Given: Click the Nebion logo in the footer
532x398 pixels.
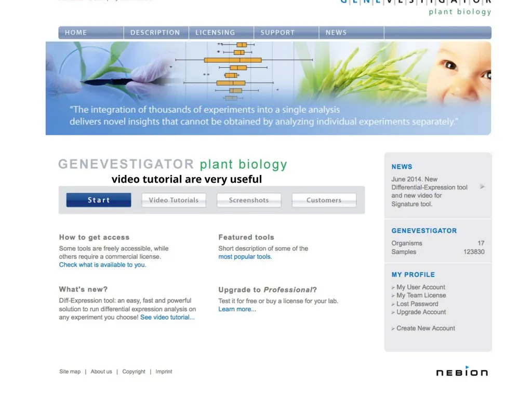Looking at the screenshot, I should pos(462,371).
